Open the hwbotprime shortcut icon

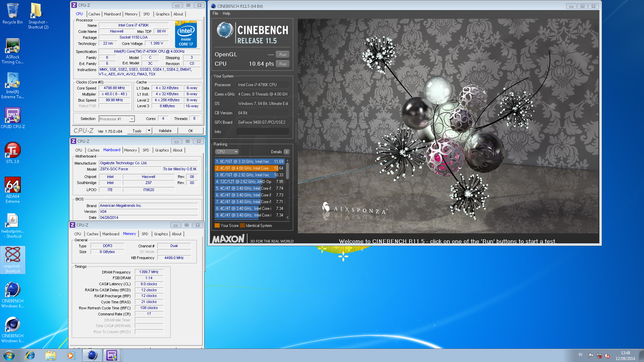[12, 226]
